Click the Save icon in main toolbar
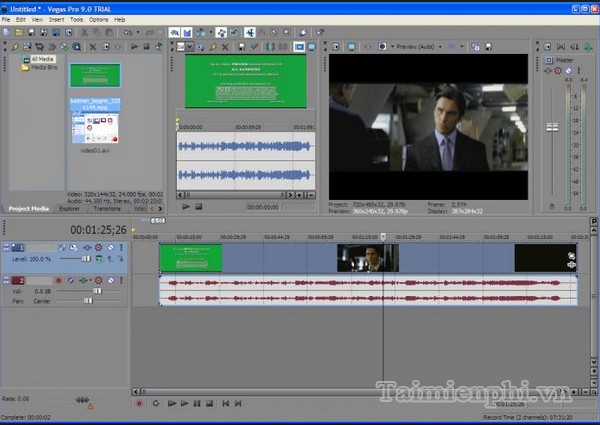The height and width of the screenshot is (425, 600). (33, 32)
